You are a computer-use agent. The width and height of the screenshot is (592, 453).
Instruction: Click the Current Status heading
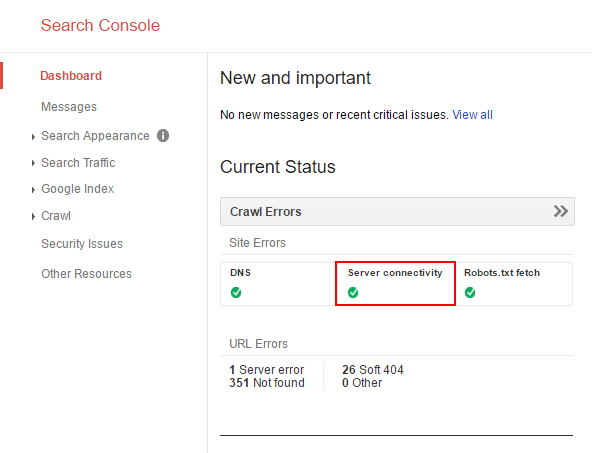pos(278,167)
